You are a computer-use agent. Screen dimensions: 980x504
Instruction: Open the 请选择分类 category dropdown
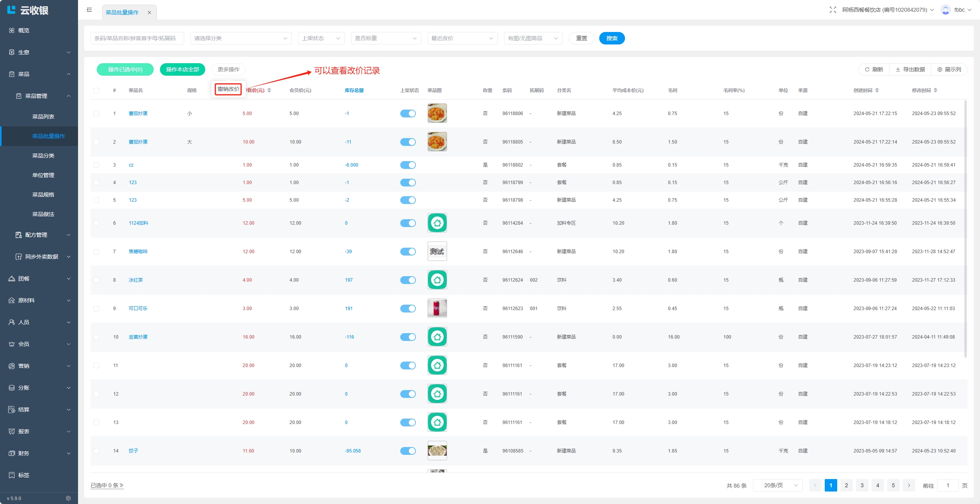coord(241,38)
